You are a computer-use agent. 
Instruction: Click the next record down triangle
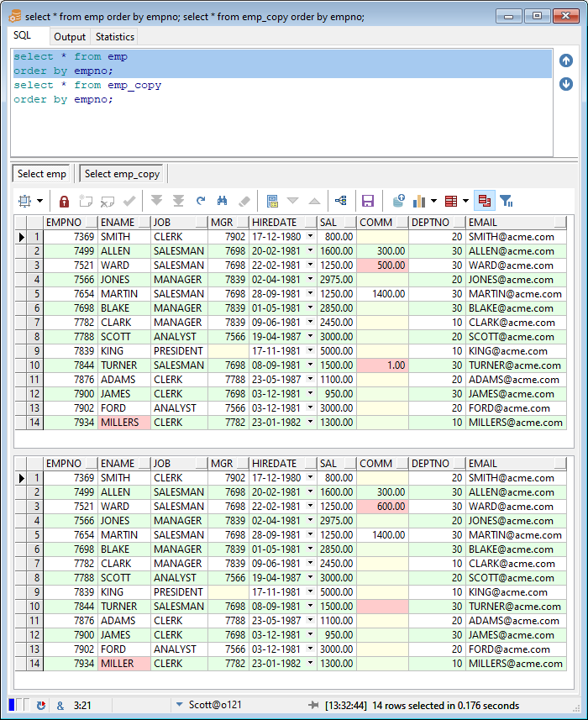pyautogui.click(x=292, y=201)
